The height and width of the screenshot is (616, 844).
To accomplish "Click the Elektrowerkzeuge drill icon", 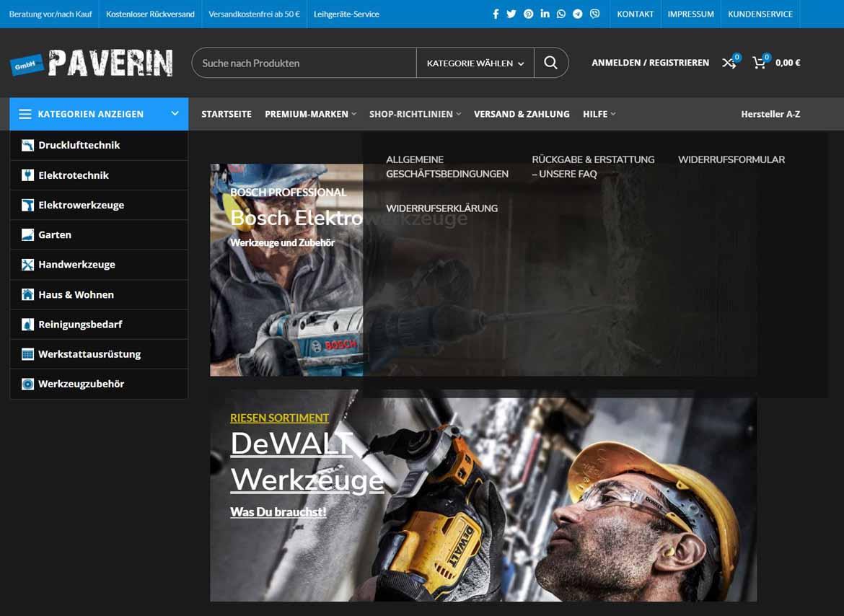I will coord(27,205).
